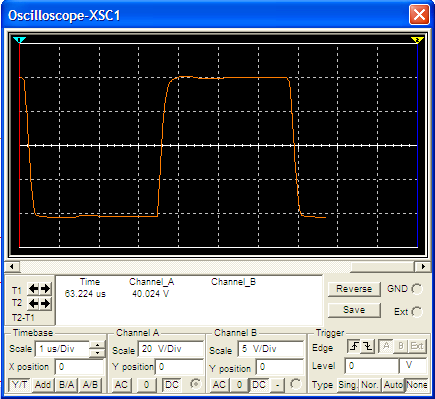Screen dimensions: 435x399
Task: Click Time column header
Action: [90, 282]
